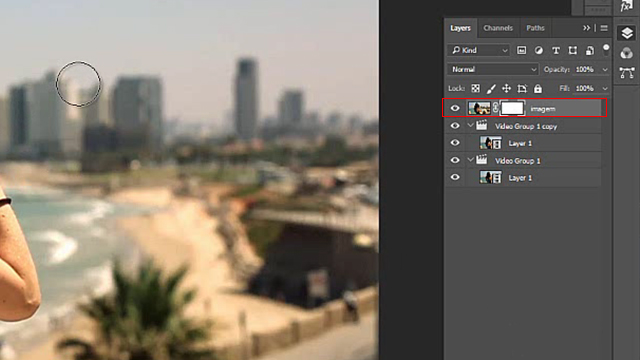The height and width of the screenshot is (360, 640).
Task: Select the bottom Video Group 1 name
Action: pyautogui.click(x=518, y=161)
